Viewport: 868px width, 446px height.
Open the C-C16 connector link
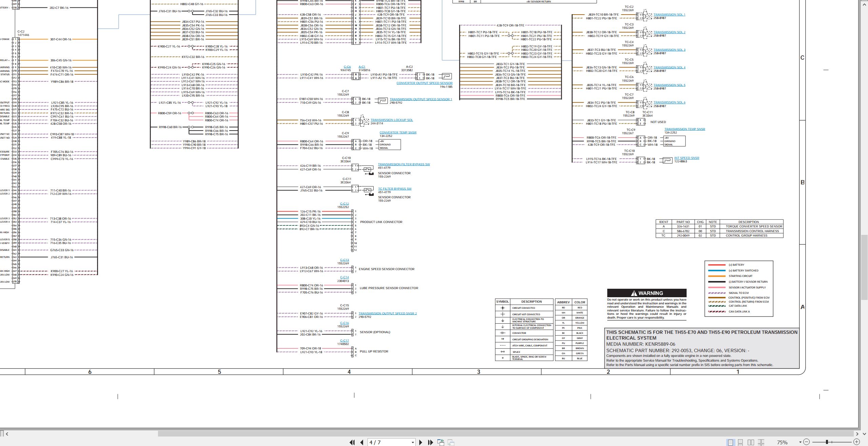344,323
